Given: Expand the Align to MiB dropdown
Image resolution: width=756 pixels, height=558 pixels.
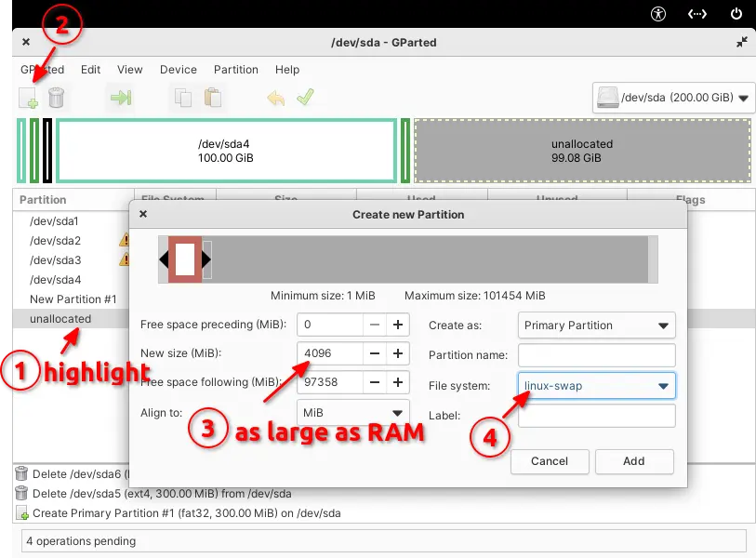Looking at the screenshot, I should 352,412.
